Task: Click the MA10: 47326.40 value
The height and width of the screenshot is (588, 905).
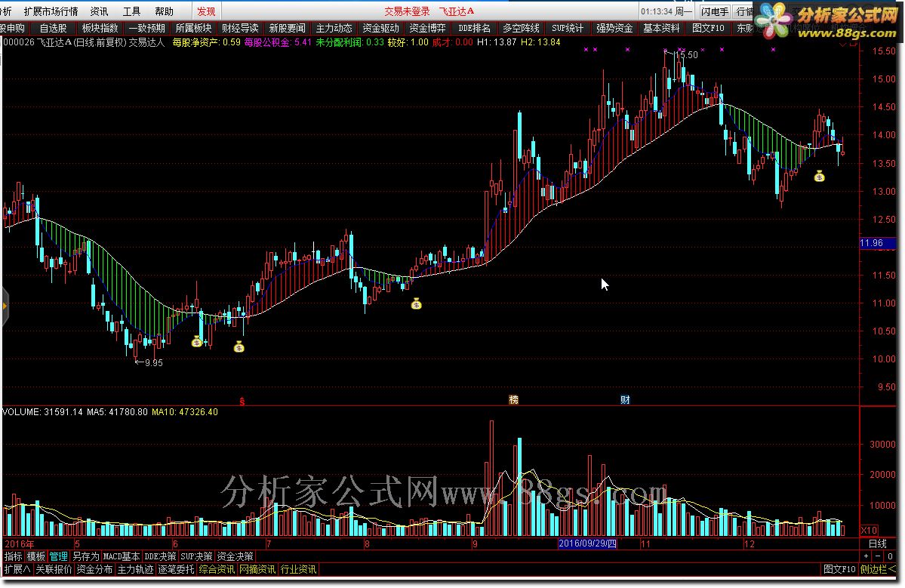Action: (185, 412)
